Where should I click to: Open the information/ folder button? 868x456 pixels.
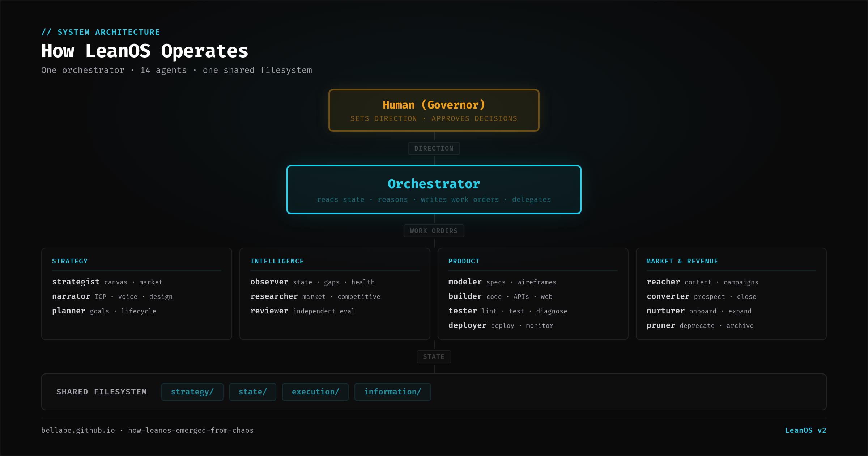392,392
